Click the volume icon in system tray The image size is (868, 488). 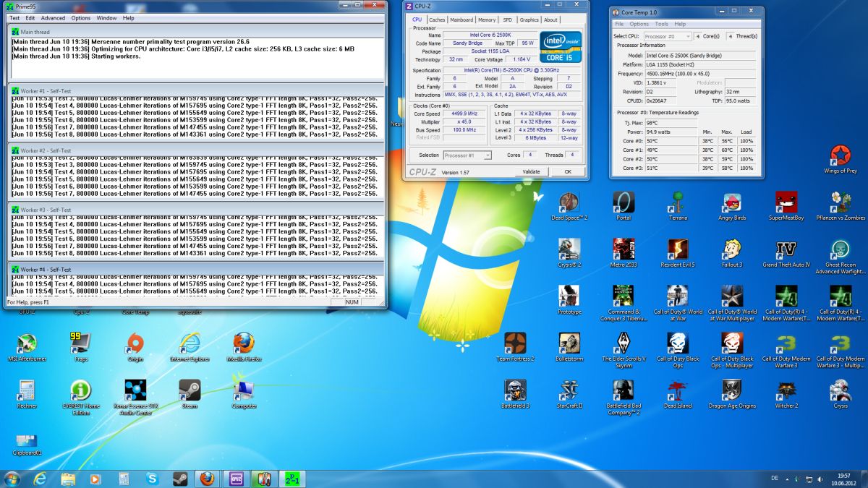coord(820,479)
